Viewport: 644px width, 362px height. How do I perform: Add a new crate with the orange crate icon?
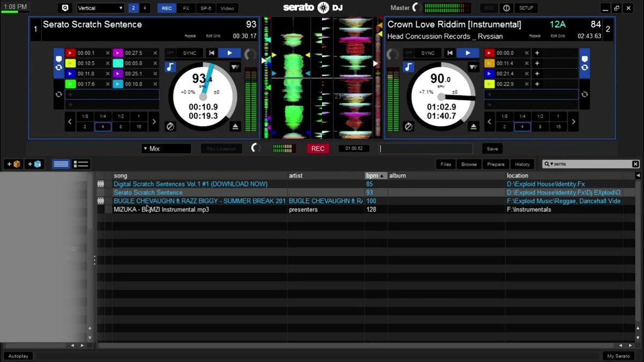[14, 164]
